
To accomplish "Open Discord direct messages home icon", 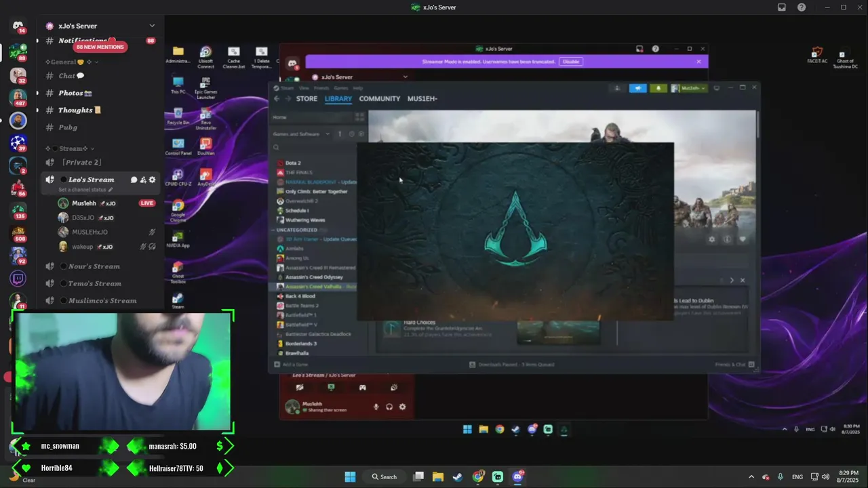I will (x=18, y=26).
